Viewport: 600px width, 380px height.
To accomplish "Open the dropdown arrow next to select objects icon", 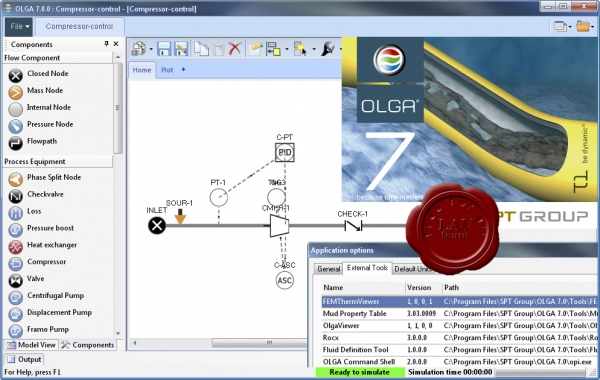I will coord(314,49).
